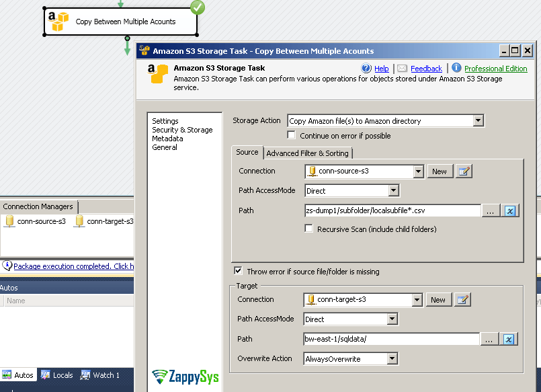Enable Recursive Scan for child folders

[x=308, y=227]
